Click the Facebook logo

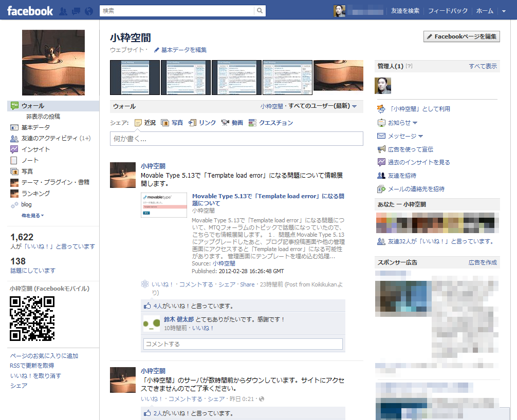30,11
